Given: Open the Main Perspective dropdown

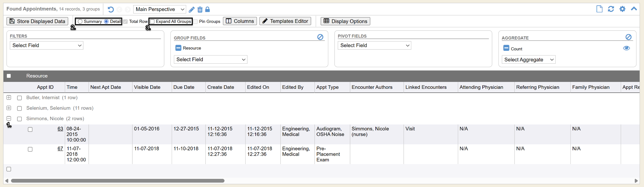Looking at the screenshot, I should (159, 9).
